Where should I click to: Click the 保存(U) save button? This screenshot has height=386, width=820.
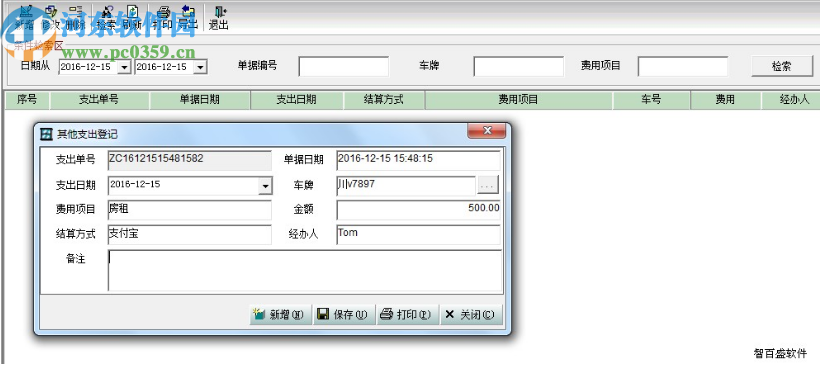click(x=344, y=315)
